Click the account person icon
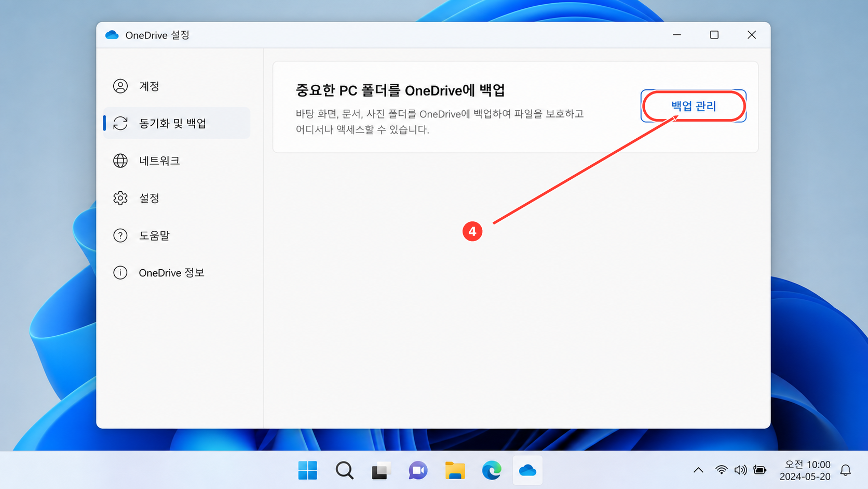Image resolution: width=868 pixels, height=489 pixels. pyautogui.click(x=120, y=86)
